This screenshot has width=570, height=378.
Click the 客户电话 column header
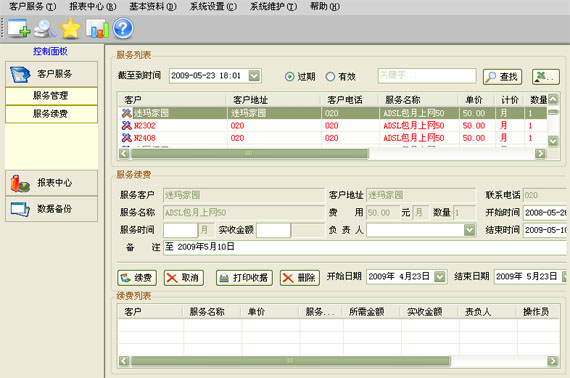pos(350,100)
